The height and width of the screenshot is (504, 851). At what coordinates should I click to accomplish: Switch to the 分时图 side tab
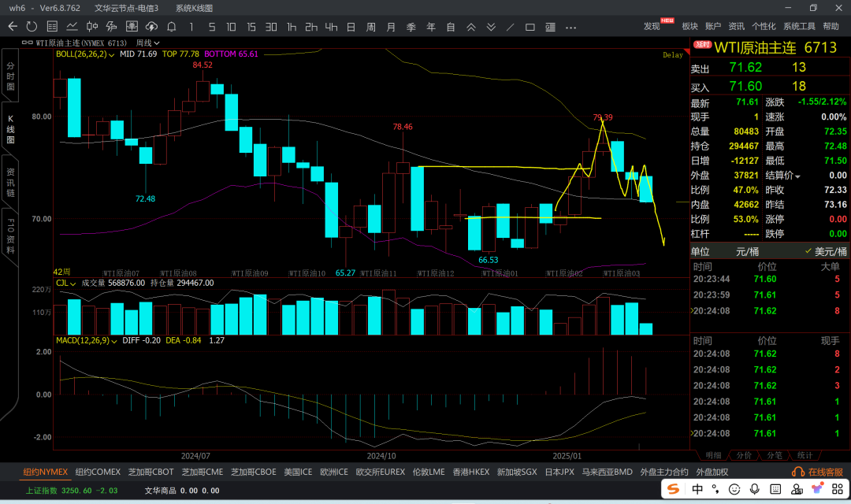(x=10, y=76)
